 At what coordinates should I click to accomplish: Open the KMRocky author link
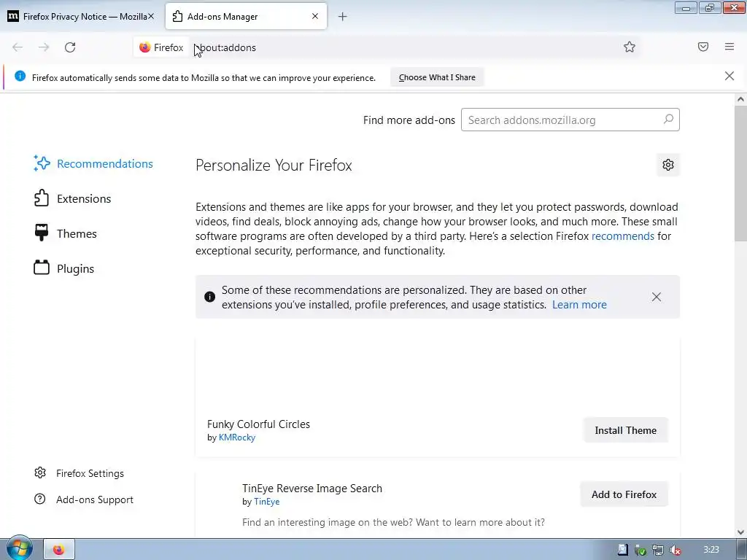pos(237,437)
